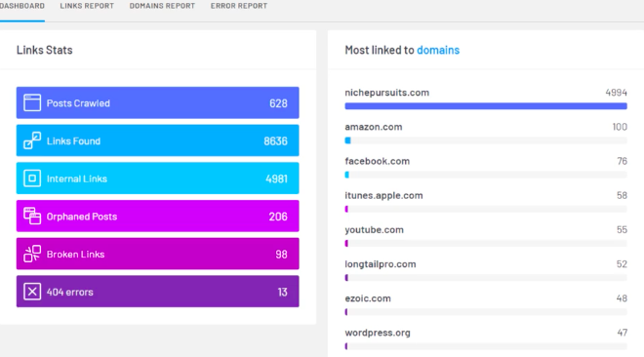Open the Domains Report tab
The height and width of the screenshot is (357, 644).
click(x=162, y=6)
